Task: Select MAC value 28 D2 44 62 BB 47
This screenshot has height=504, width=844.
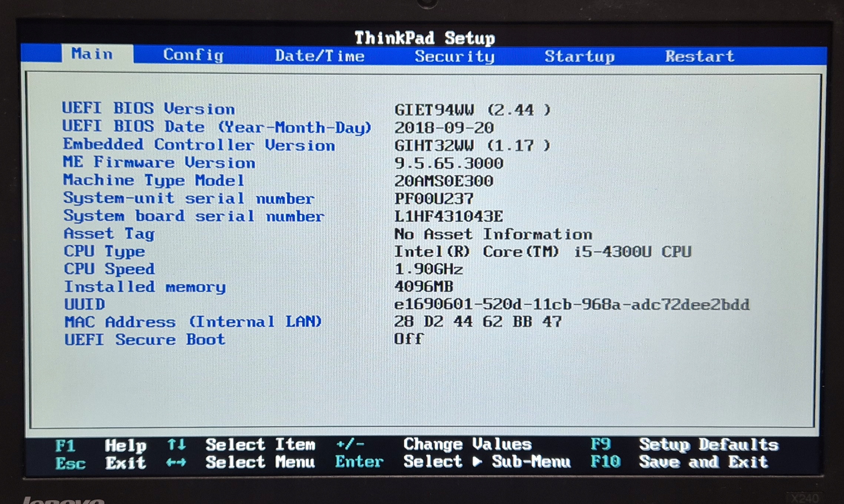Action: [478, 322]
